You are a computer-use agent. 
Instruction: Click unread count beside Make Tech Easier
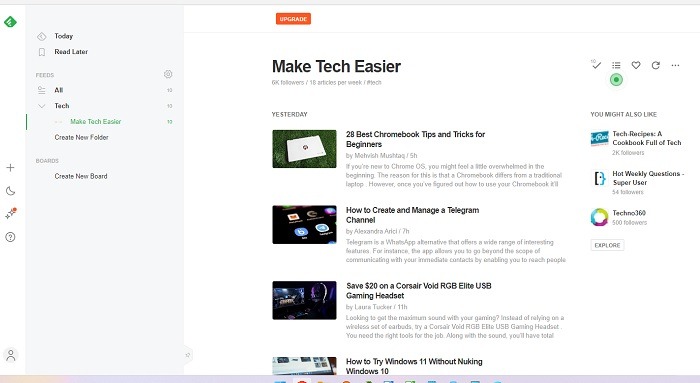[x=170, y=122]
